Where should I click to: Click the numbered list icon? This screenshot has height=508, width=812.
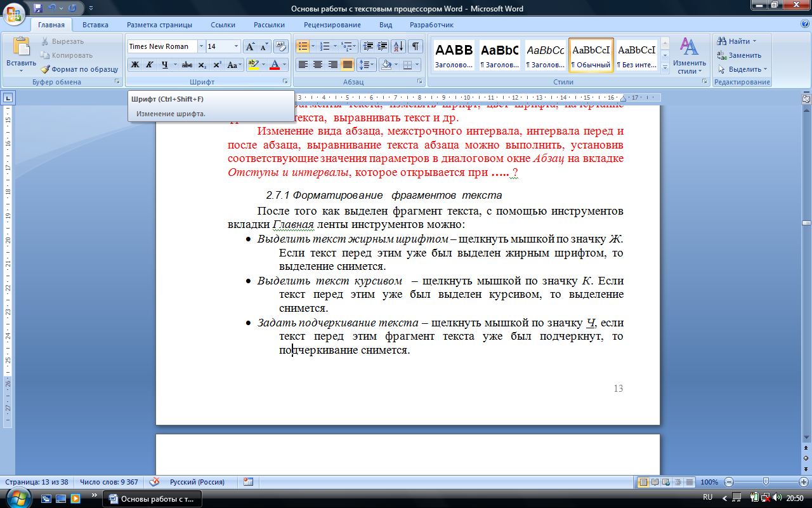pos(324,46)
